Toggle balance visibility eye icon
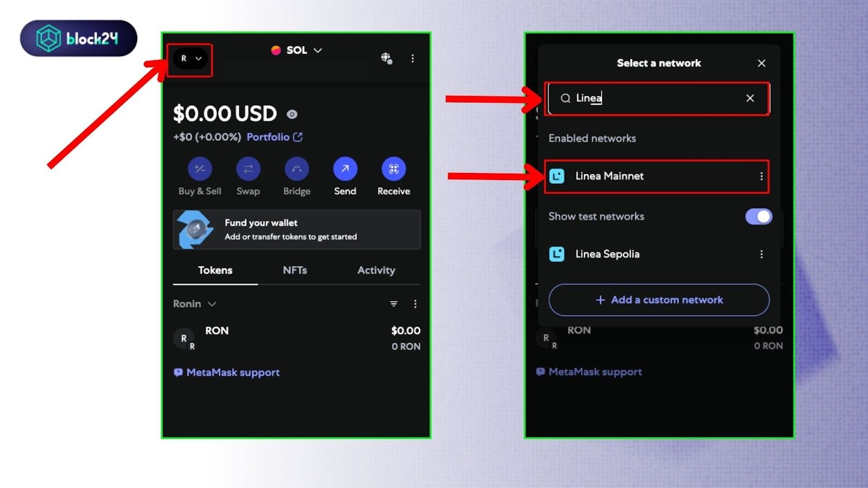 (x=292, y=114)
